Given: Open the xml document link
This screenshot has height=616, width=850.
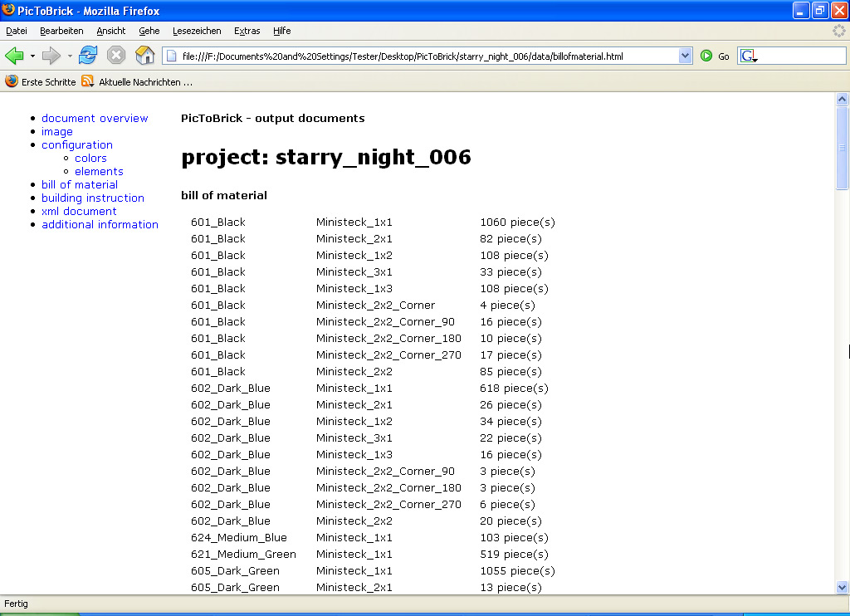Looking at the screenshot, I should 79,212.
